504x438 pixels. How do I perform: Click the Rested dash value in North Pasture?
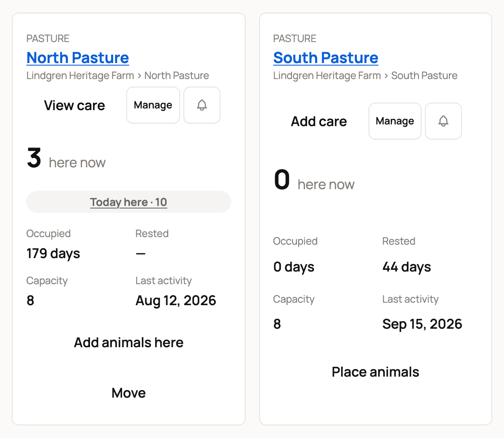pyautogui.click(x=141, y=254)
